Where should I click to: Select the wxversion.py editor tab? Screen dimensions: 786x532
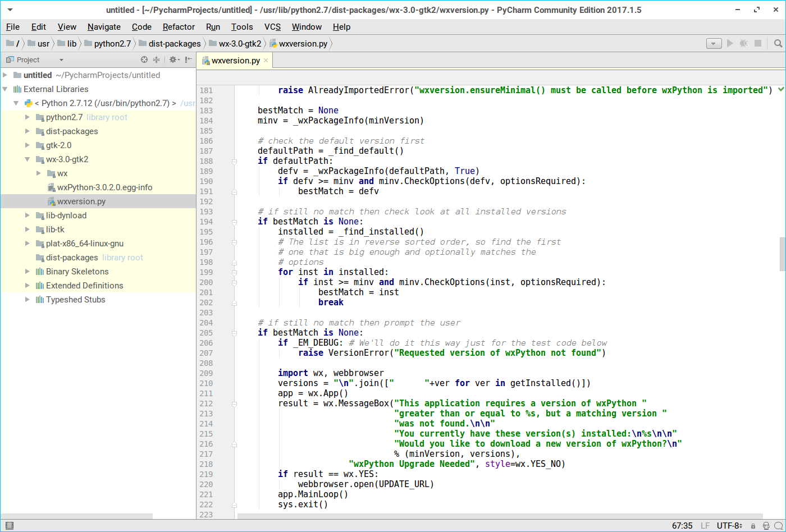235,61
